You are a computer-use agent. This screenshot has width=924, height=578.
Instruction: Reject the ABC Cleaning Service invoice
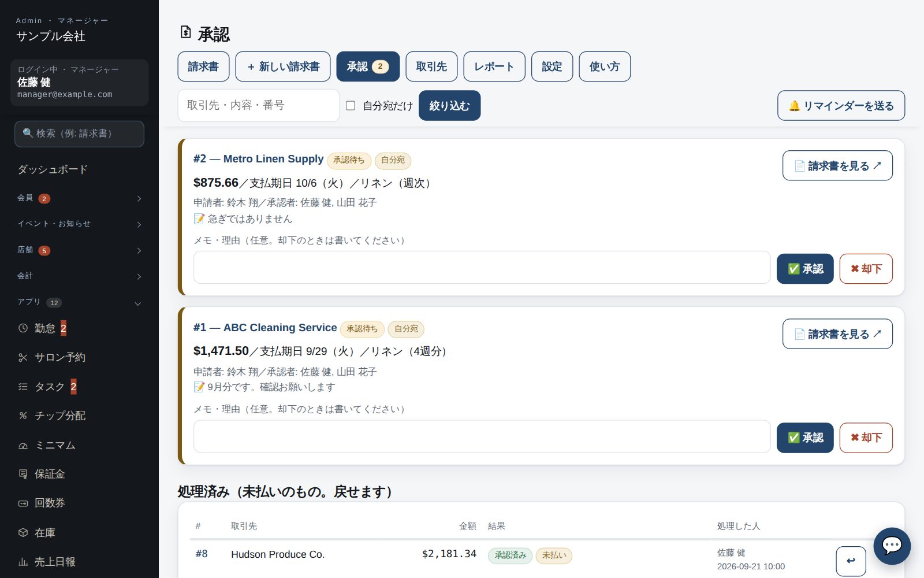[866, 438]
